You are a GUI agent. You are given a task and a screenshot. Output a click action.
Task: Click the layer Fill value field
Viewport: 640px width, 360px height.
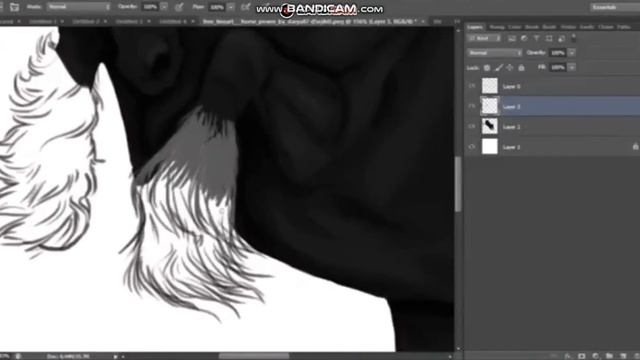point(558,67)
